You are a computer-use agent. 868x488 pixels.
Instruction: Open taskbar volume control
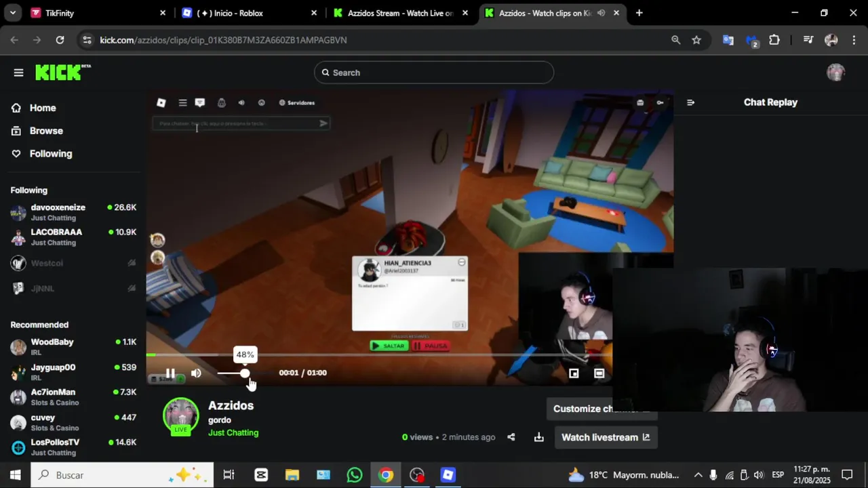point(758,475)
